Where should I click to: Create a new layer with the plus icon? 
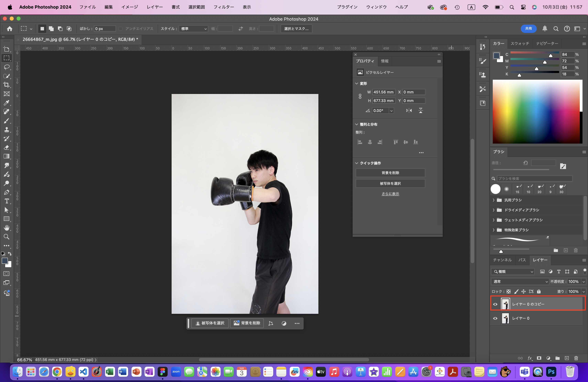(x=567, y=358)
